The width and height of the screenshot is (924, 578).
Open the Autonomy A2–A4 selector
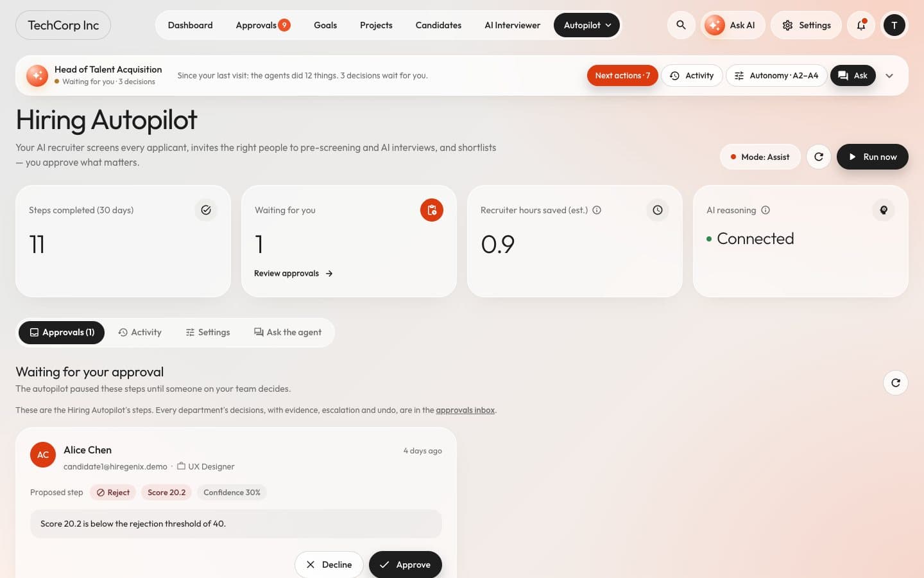point(776,76)
